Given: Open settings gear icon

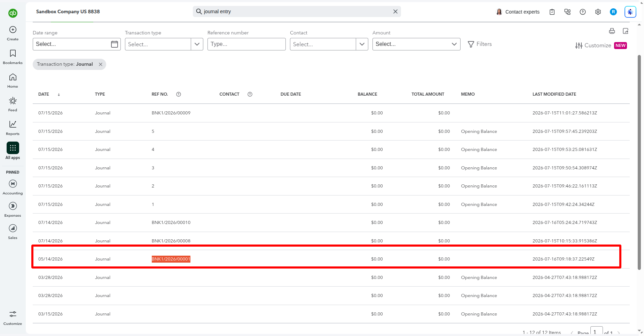Looking at the screenshot, I should (x=598, y=12).
